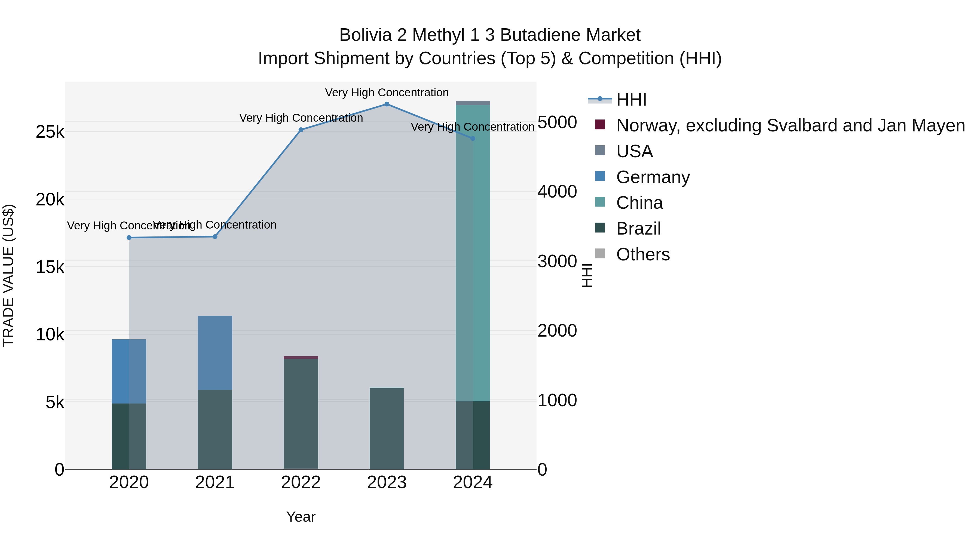This screenshot has width=980, height=551.
Task: Click the 2024 HHI data point
Action: tap(473, 138)
